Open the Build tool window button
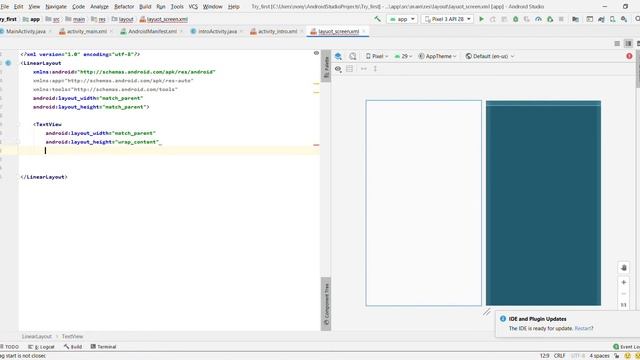The height and width of the screenshot is (360, 640). tap(73, 347)
